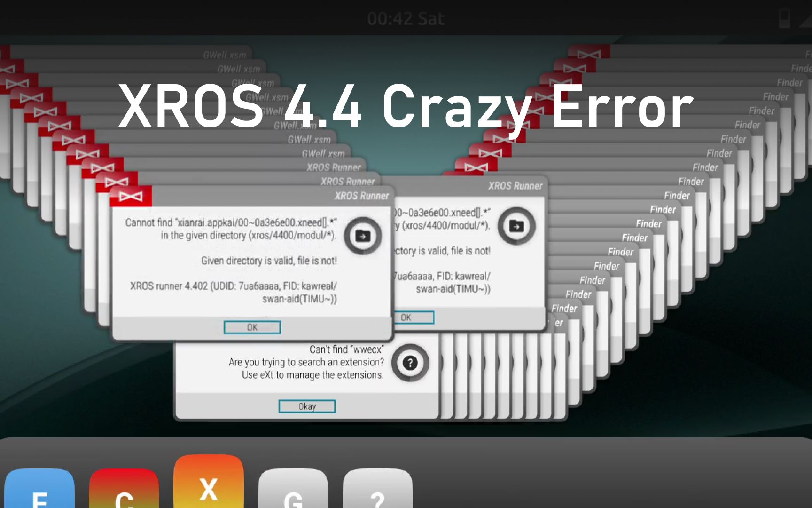
Task: Click the "Are you trying to search an extension?" text
Action: pyautogui.click(x=306, y=362)
